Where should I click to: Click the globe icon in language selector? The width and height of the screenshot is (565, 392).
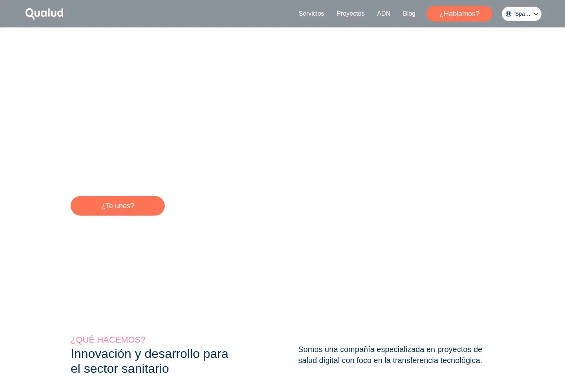pyautogui.click(x=508, y=14)
